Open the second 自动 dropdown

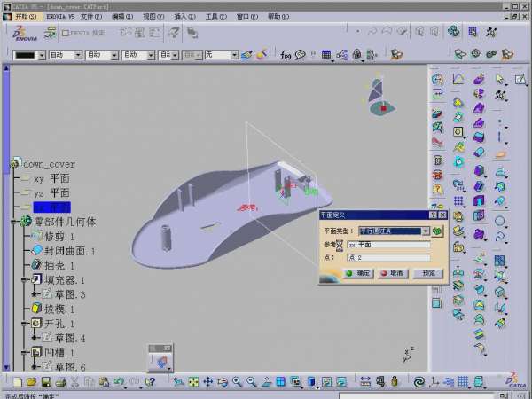(x=114, y=55)
